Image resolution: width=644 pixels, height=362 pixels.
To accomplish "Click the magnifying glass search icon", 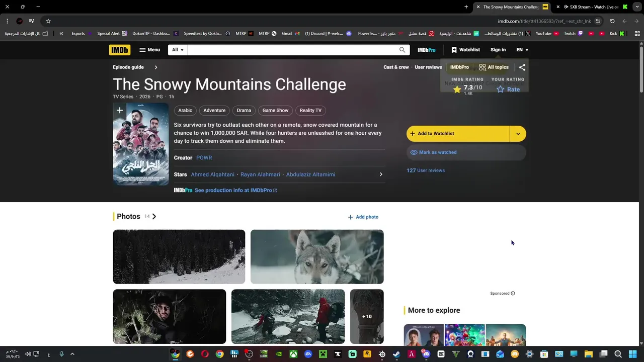I will pos(403,50).
